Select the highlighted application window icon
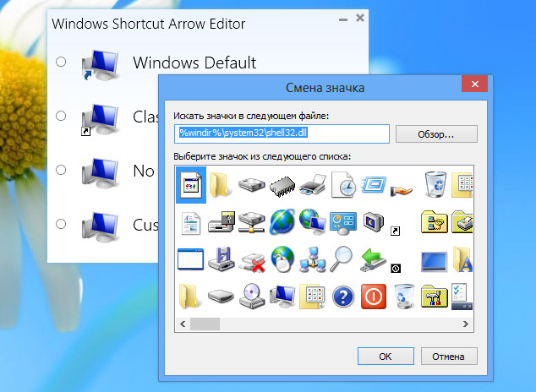 click(191, 185)
